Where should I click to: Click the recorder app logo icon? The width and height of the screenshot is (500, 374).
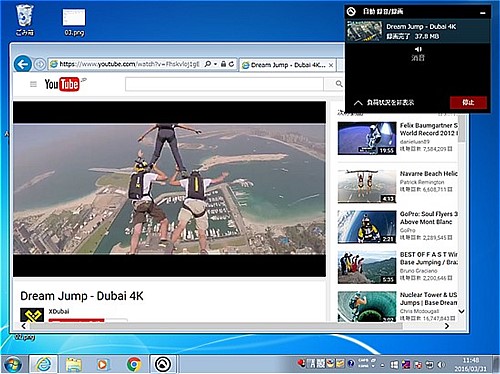(351, 12)
